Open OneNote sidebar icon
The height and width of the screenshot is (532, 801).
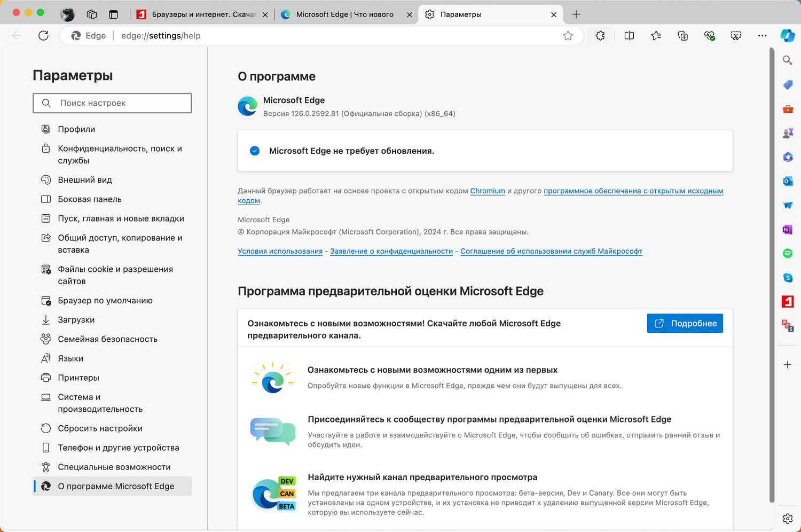coord(788,229)
